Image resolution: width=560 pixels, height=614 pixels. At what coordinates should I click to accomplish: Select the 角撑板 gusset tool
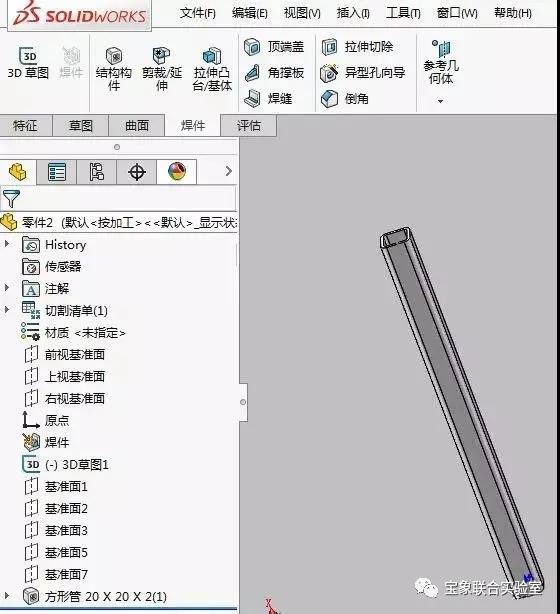[x=274, y=73]
